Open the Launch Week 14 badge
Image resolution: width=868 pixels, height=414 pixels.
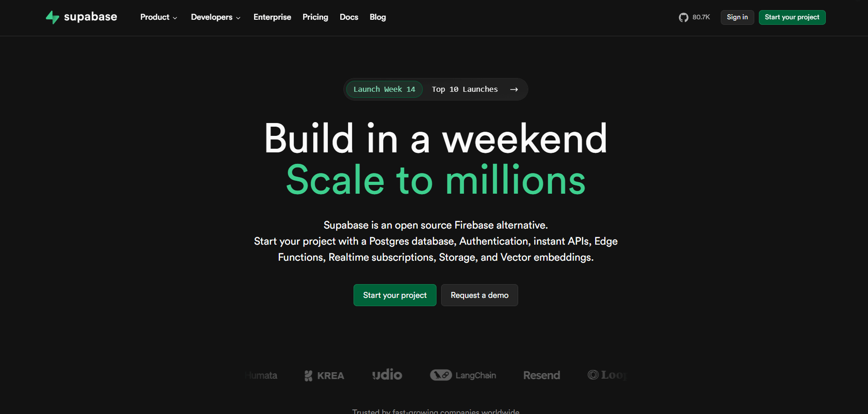click(x=384, y=90)
